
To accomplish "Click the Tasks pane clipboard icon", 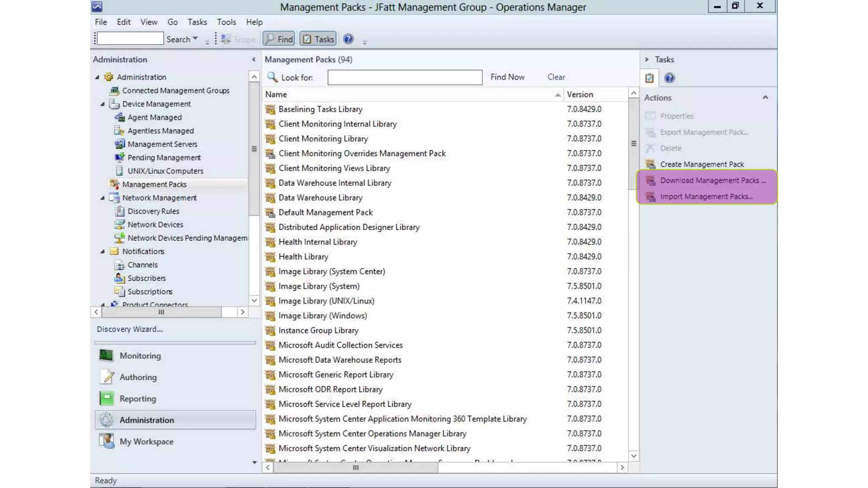I will (x=649, y=78).
